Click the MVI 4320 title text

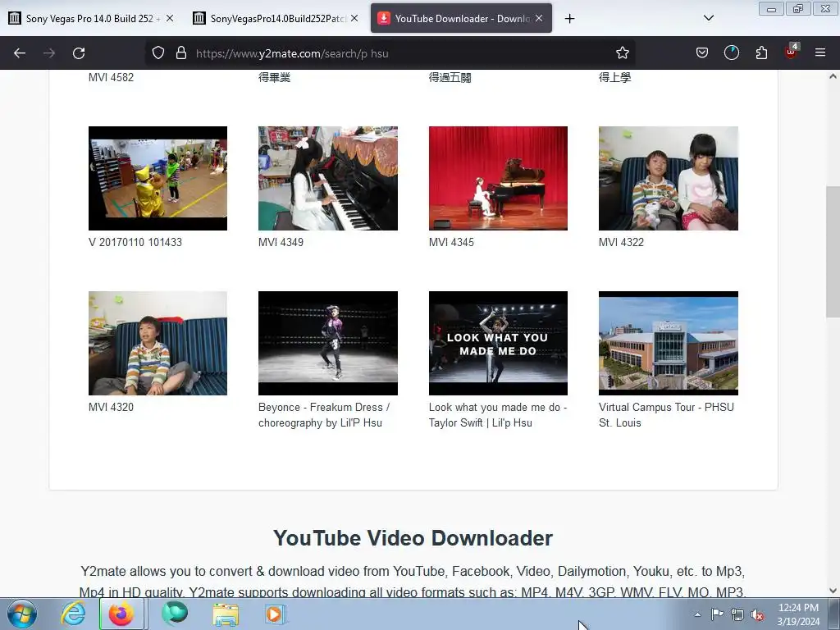pyautogui.click(x=111, y=407)
